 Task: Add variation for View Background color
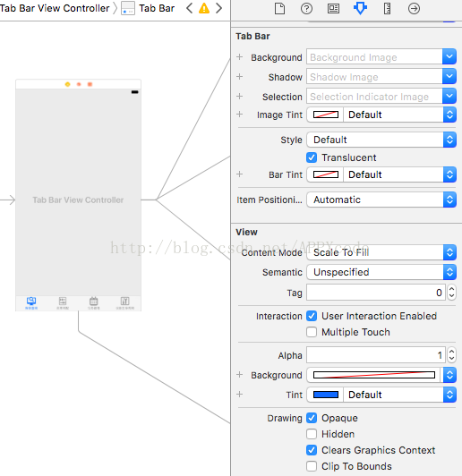[x=239, y=375]
